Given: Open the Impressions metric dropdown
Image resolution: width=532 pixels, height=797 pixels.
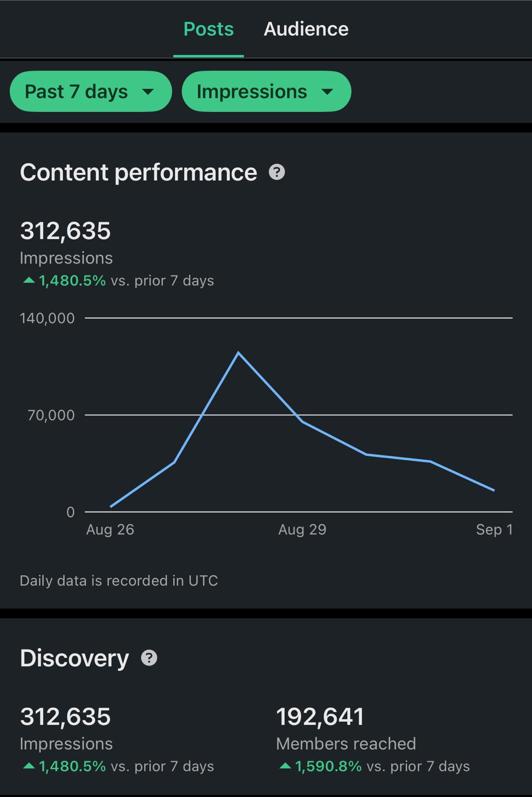Looking at the screenshot, I should tap(266, 92).
